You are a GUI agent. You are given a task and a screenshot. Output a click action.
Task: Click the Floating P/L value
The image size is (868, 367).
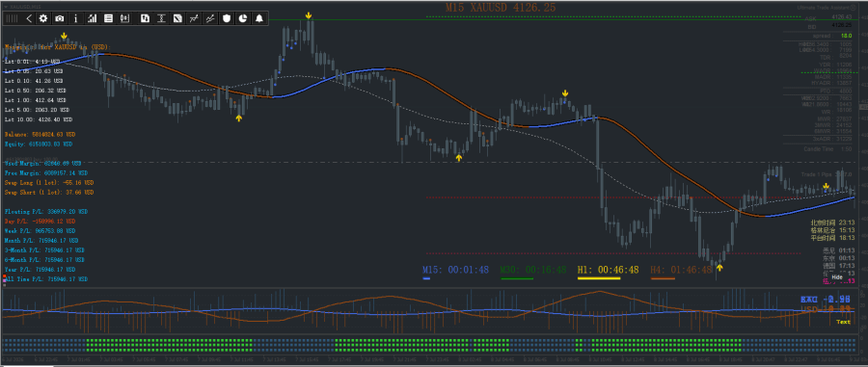pos(47,212)
